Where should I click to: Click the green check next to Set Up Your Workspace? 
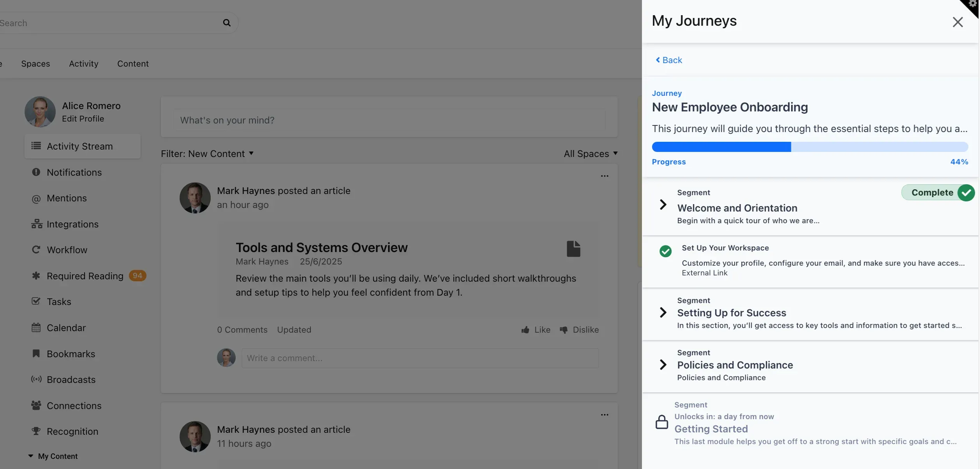pyautogui.click(x=665, y=251)
